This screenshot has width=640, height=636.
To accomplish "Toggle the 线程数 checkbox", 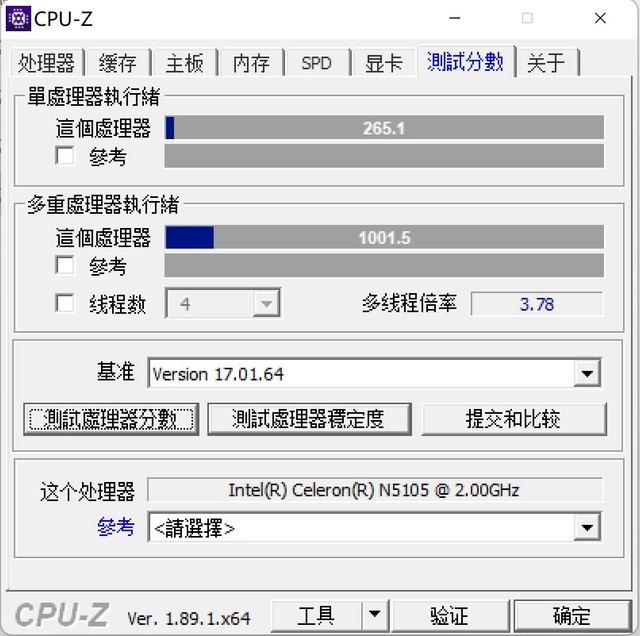I will coord(64,303).
